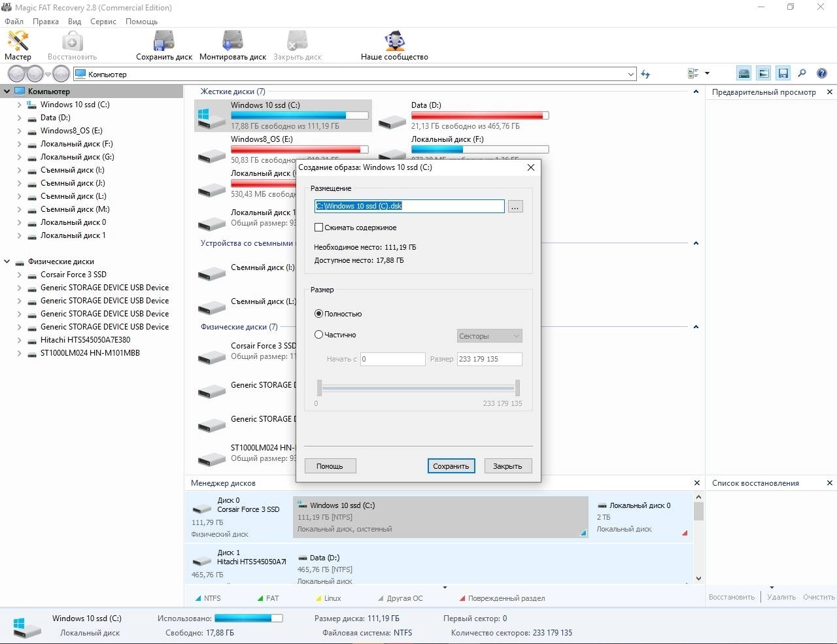Click the save floppy icon in toolbar
The image size is (837, 644).
pyautogui.click(x=783, y=74)
